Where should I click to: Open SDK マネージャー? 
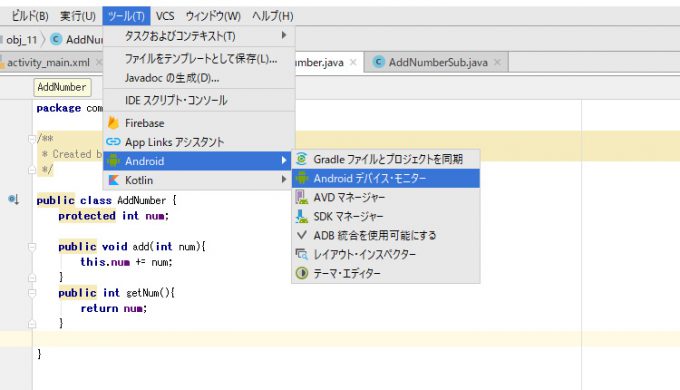tap(386, 216)
